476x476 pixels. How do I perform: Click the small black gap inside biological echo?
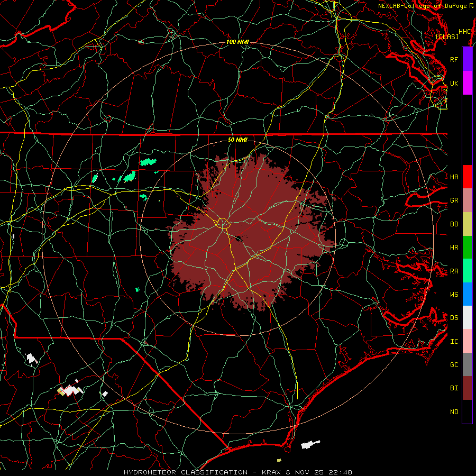click(x=238, y=239)
